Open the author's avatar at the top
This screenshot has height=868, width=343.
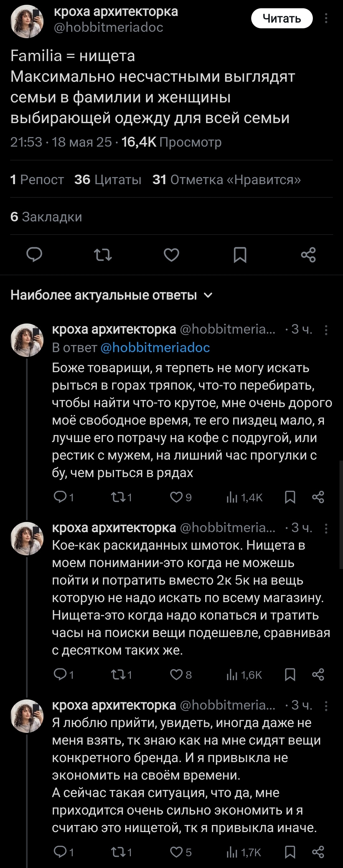click(x=27, y=21)
